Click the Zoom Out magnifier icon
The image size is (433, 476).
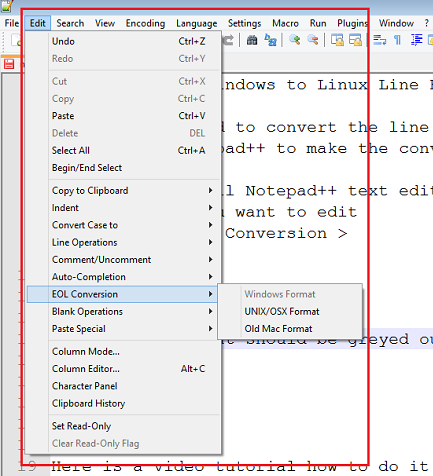point(313,40)
